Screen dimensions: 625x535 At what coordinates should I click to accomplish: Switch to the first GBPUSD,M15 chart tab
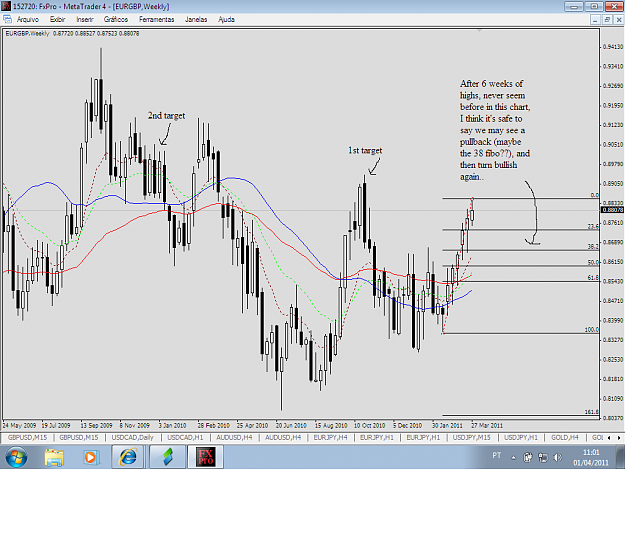(x=27, y=438)
